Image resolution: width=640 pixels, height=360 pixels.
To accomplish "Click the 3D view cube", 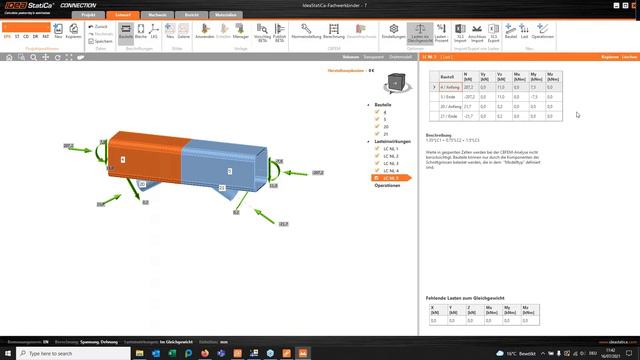I will 396,83.
